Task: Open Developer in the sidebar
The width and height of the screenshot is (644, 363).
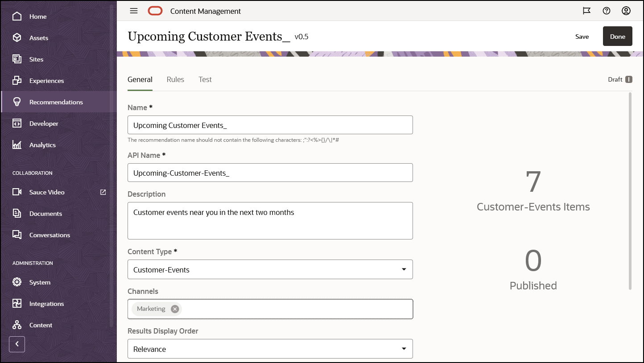Action: 44,124
